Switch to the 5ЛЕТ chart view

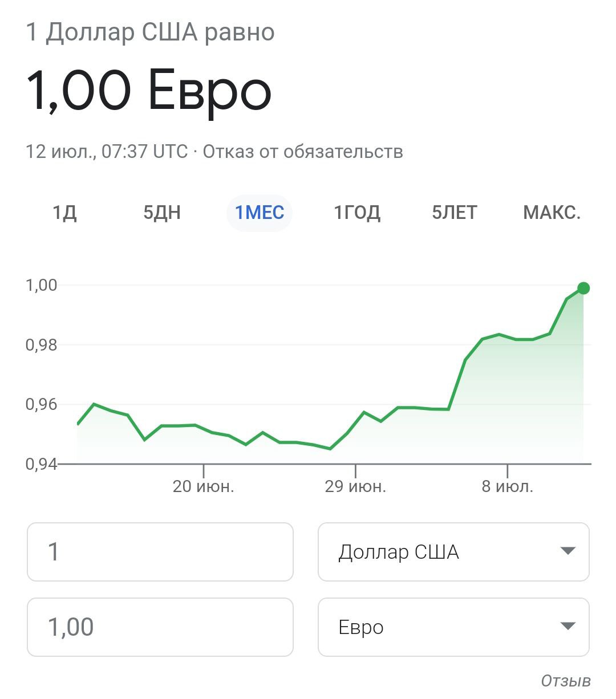455,213
